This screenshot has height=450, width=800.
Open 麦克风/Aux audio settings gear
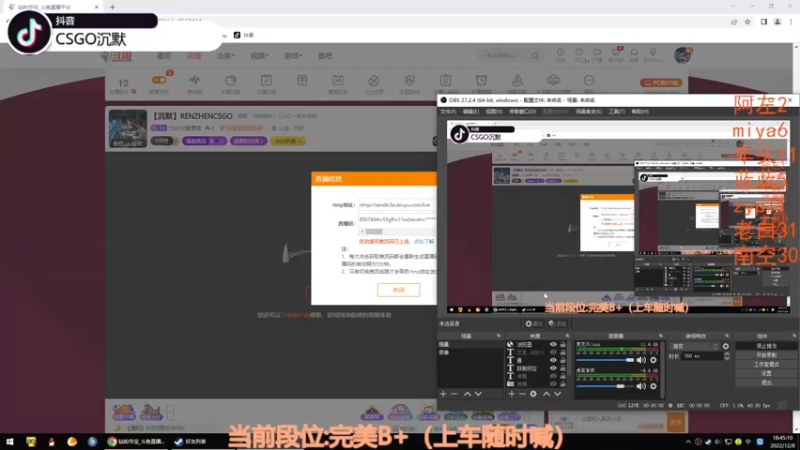pyautogui.click(x=653, y=360)
